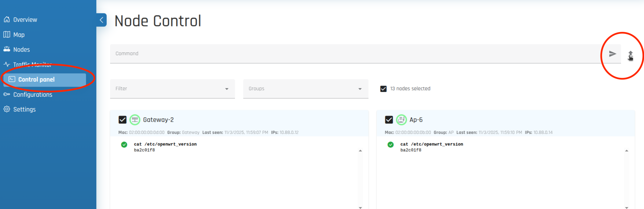Viewport: 644px width, 209px height.
Task: Click Gateway-2's device icon
Action: [x=135, y=120]
